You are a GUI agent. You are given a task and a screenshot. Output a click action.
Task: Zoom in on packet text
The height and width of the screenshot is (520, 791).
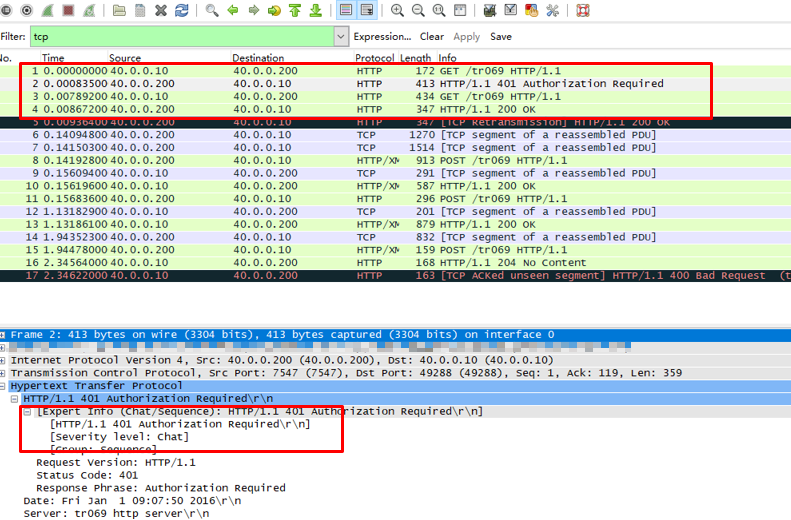[x=397, y=10]
